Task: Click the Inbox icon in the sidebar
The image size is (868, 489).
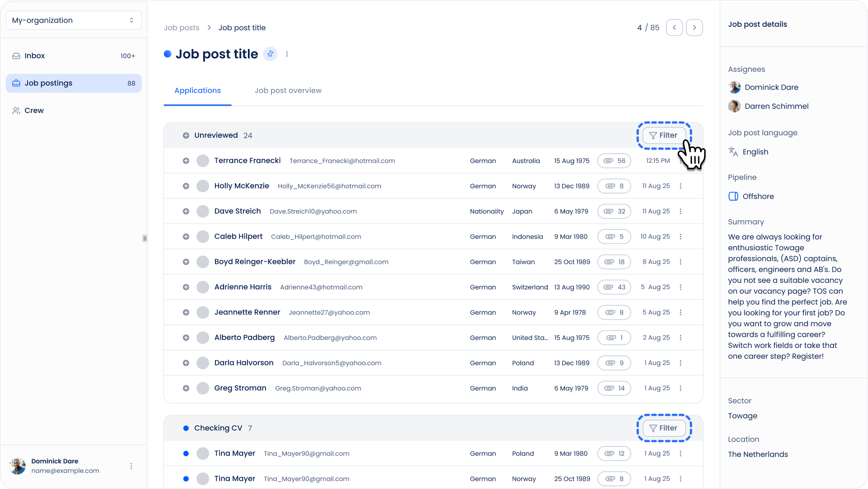Action: (16, 56)
